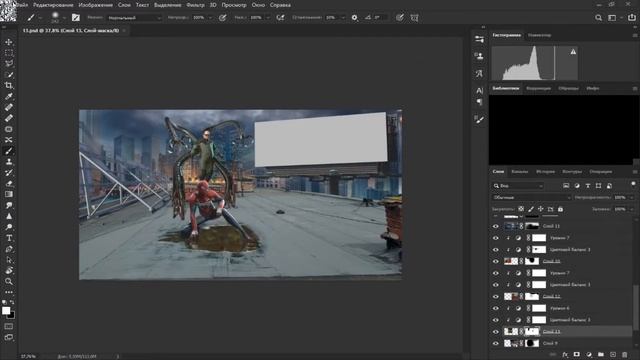Hide the Уровни 6 adjustment layer

[x=496, y=308]
